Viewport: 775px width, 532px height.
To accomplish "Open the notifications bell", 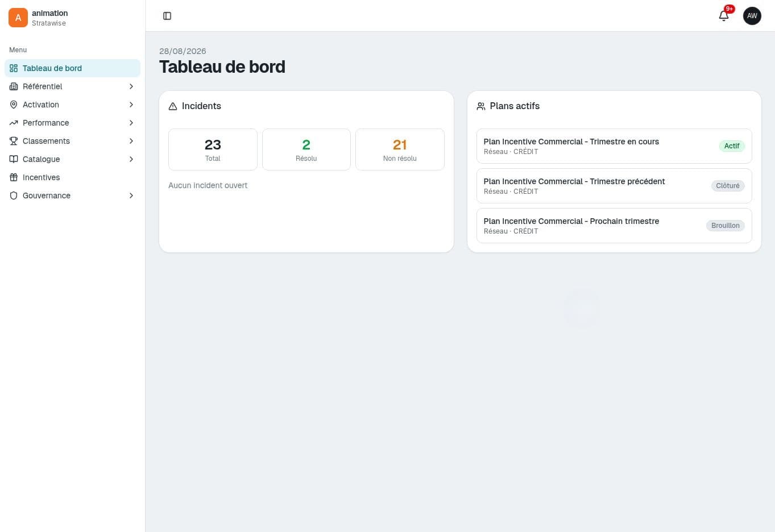I will click(724, 16).
